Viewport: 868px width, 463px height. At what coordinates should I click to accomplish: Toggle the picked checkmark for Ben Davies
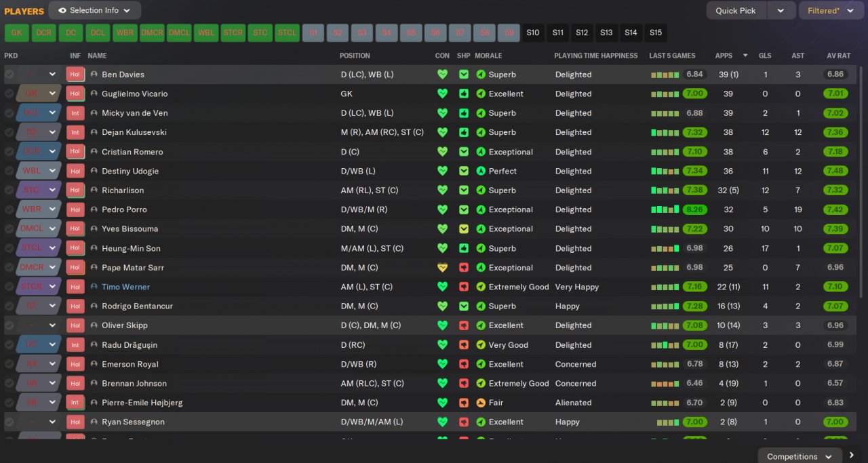(9, 75)
